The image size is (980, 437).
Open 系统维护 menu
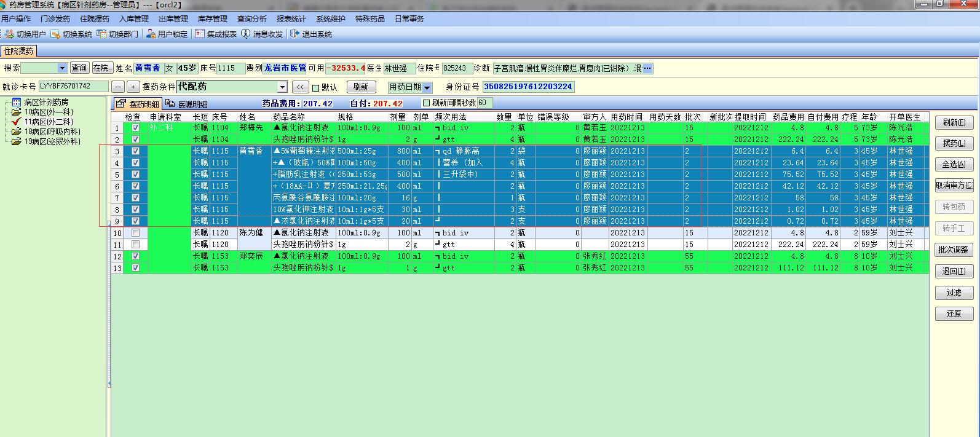pyautogui.click(x=331, y=19)
